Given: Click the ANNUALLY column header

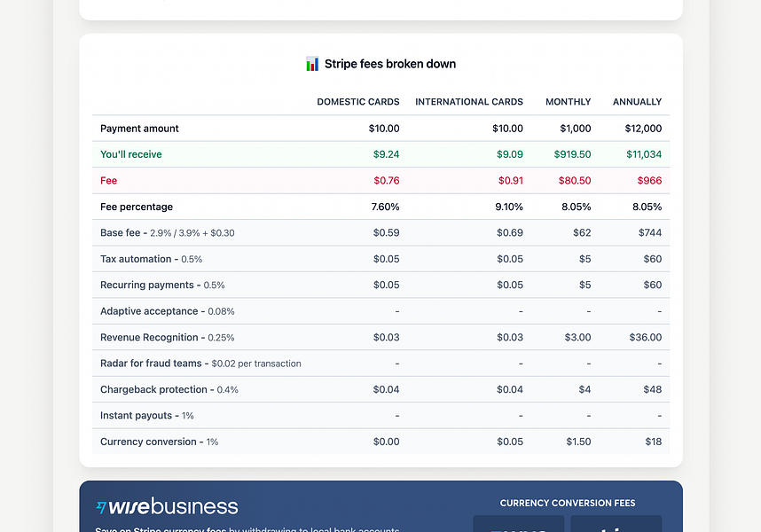Looking at the screenshot, I should click(x=637, y=101).
